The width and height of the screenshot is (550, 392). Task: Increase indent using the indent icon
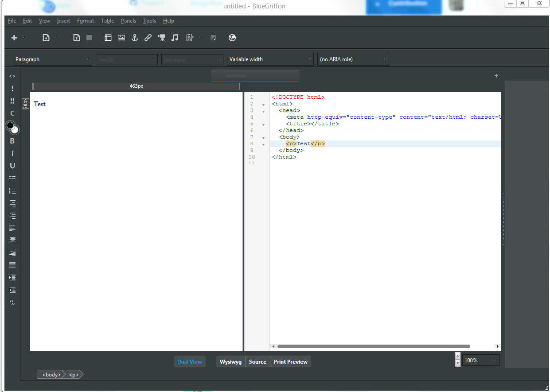[x=12, y=277]
